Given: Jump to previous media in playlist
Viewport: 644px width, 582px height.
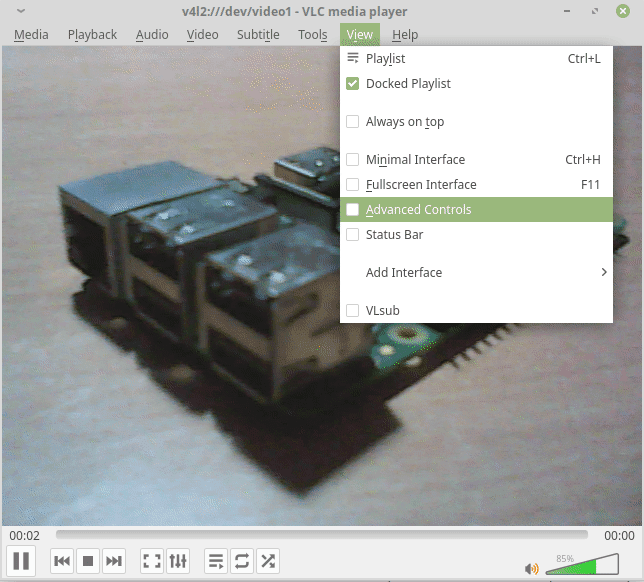Looking at the screenshot, I should click(x=62, y=561).
